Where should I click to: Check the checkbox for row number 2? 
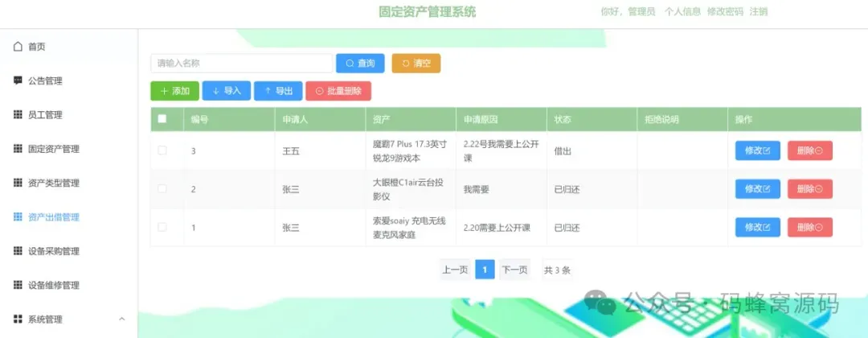(x=162, y=189)
